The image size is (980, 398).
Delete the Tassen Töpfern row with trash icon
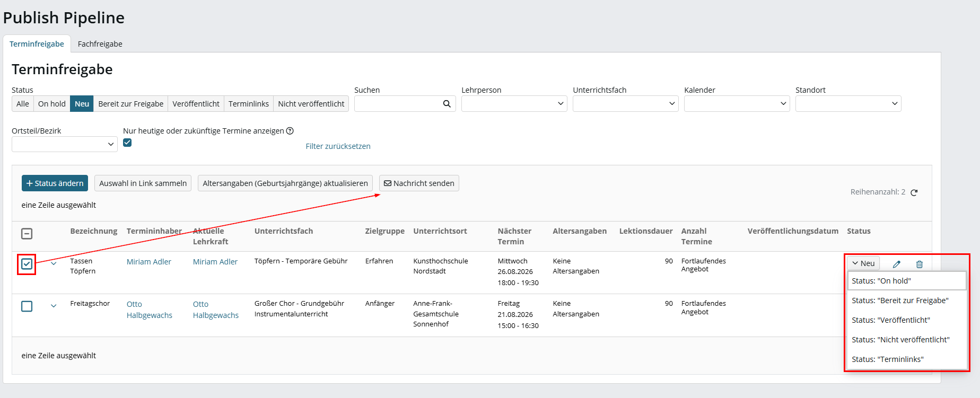pyautogui.click(x=920, y=264)
